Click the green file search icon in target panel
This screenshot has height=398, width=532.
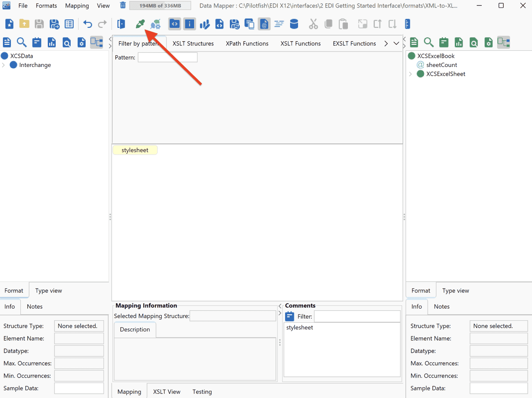coord(474,42)
